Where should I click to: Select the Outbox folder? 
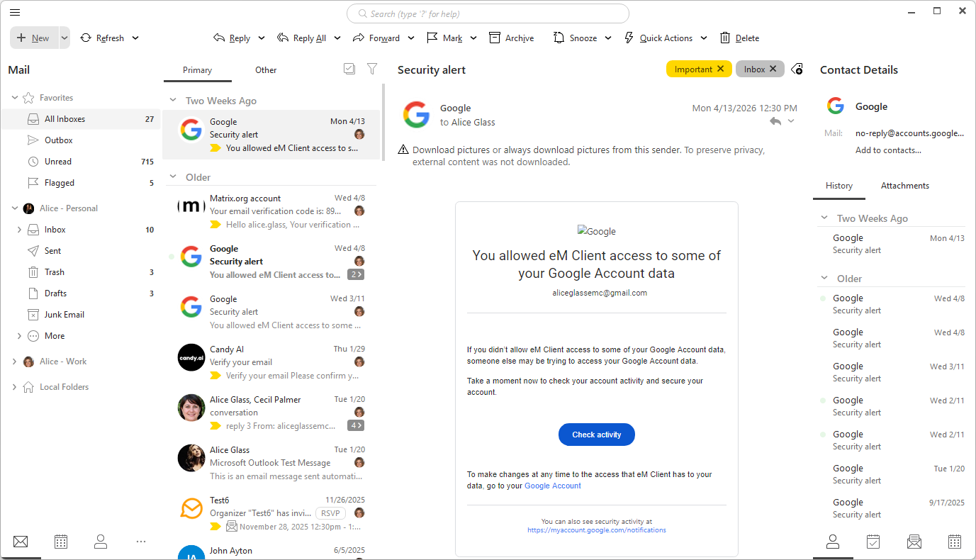(81, 140)
